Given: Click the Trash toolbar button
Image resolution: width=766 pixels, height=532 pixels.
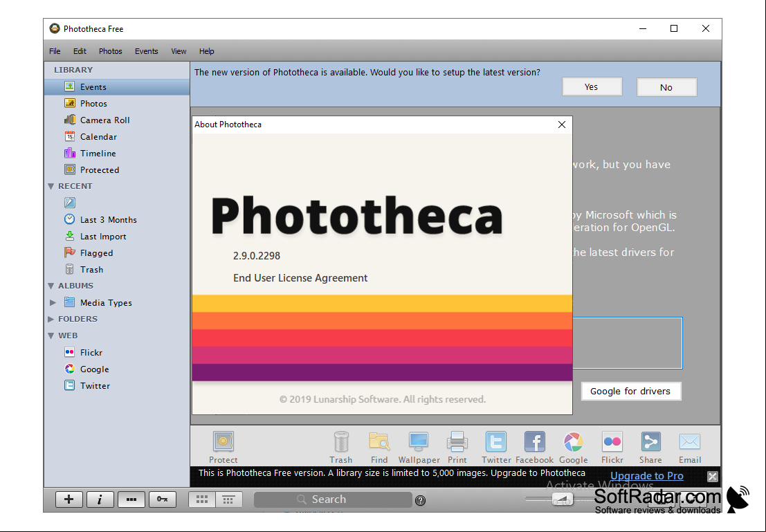Looking at the screenshot, I should pyautogui.click(x=341, y=447).
